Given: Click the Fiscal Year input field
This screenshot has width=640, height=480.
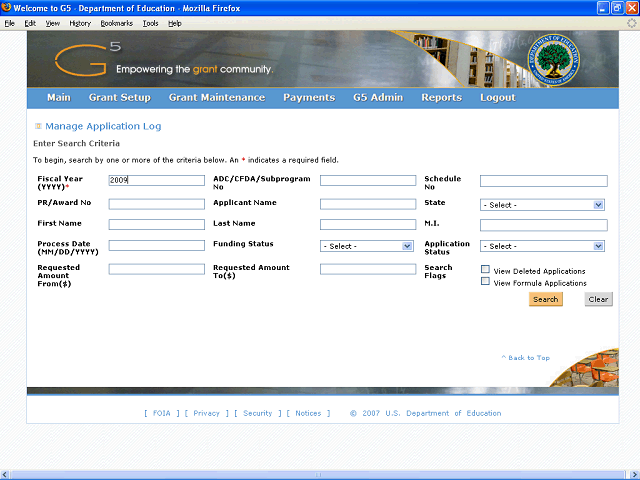Looking at the screenshot, I should pyautogui.click(x=157, y=180).
